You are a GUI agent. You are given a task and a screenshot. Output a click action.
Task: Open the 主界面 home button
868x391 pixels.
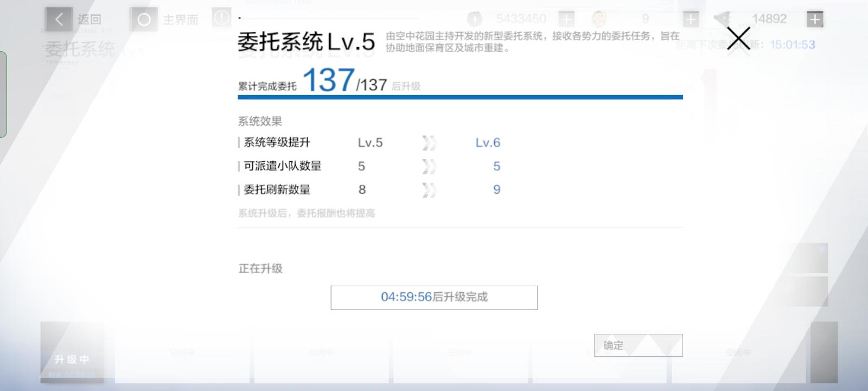coord(144,20)
